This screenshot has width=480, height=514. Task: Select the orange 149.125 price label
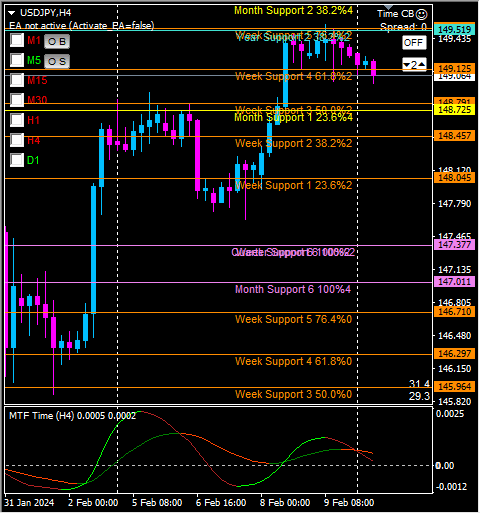[x=454, y=69]
